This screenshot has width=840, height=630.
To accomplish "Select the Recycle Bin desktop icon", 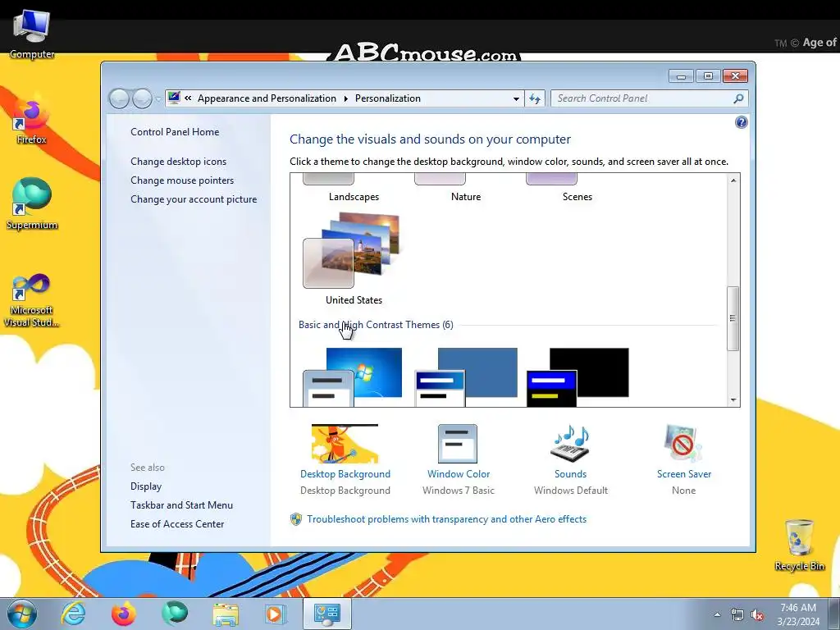I will [x=799, y=546].
